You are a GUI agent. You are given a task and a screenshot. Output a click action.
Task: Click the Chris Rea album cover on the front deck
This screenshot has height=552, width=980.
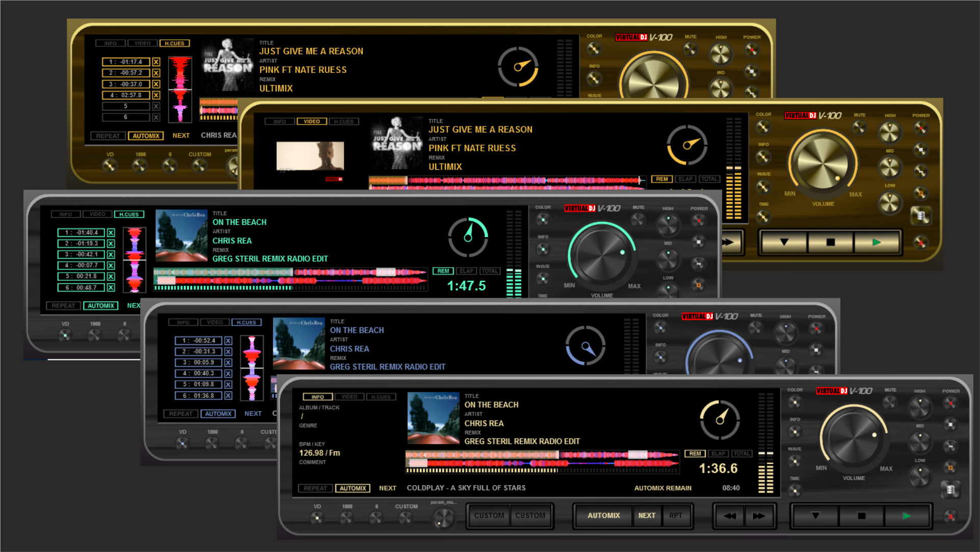pos(434,418)
